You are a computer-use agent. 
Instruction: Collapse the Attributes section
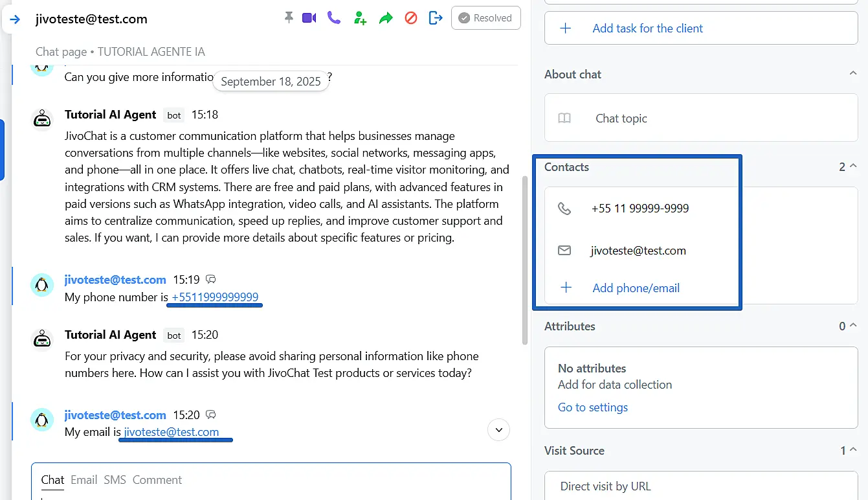click(852, 326)
